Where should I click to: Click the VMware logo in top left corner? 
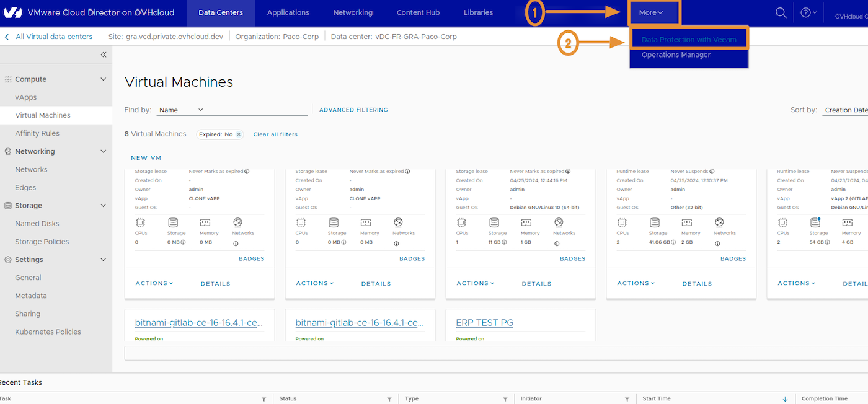(13, 12)
